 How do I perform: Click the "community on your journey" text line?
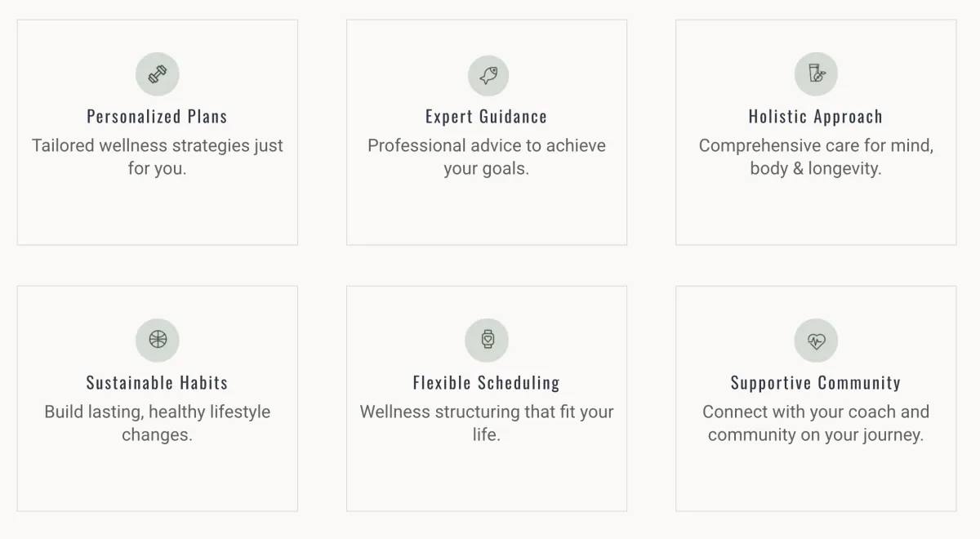point(816,435)
